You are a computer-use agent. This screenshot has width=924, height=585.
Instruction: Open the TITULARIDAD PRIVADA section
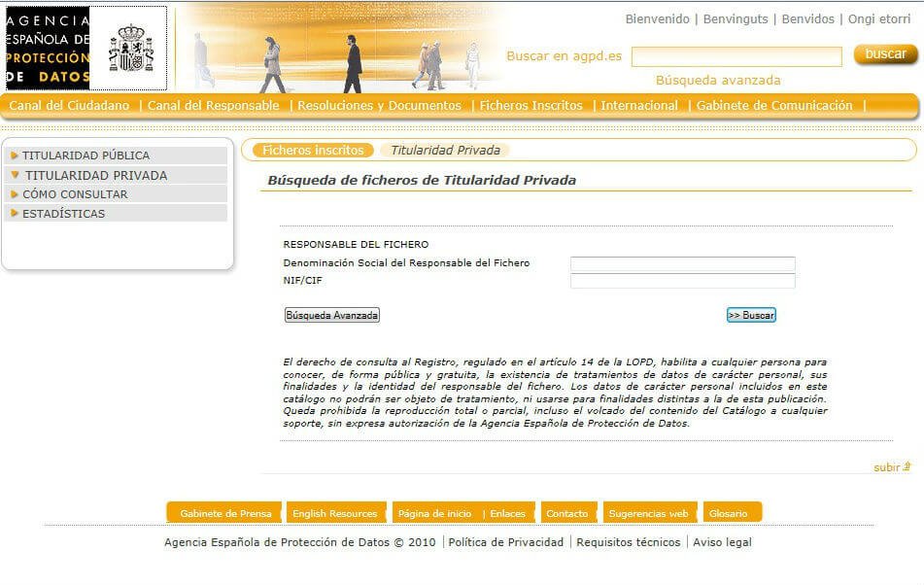tap(96, 176)
